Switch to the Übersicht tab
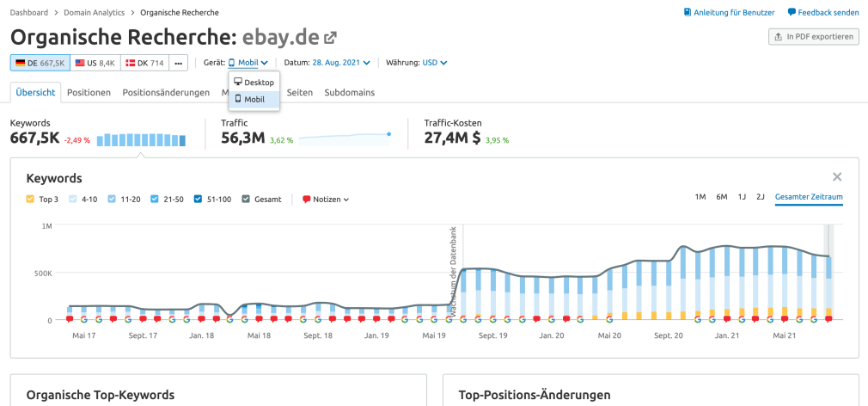 tap(36, 93)
